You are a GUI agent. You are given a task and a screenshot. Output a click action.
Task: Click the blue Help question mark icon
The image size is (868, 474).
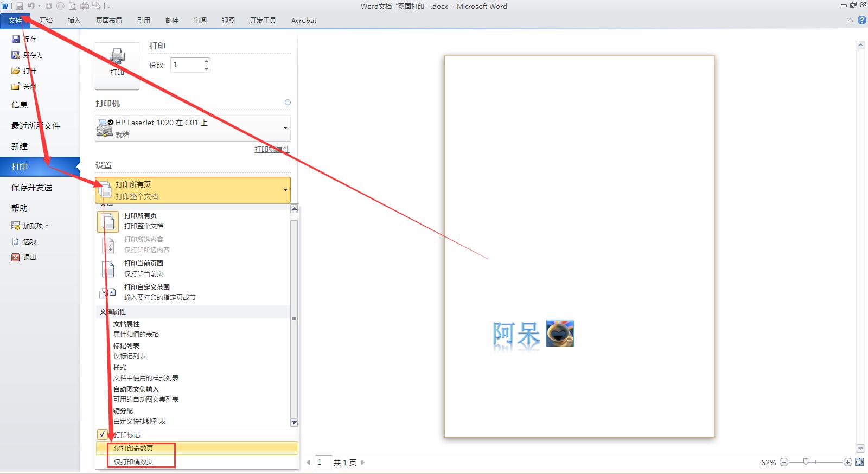tap(861, 21)
